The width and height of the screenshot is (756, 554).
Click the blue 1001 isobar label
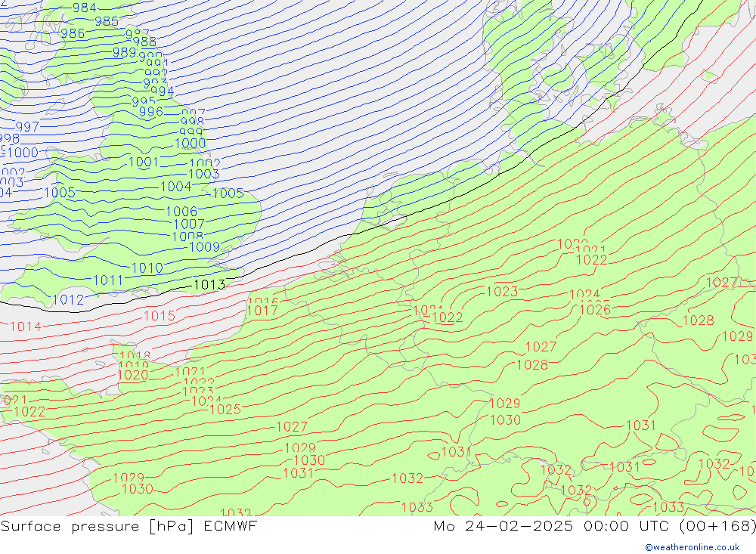coord(144,162)
